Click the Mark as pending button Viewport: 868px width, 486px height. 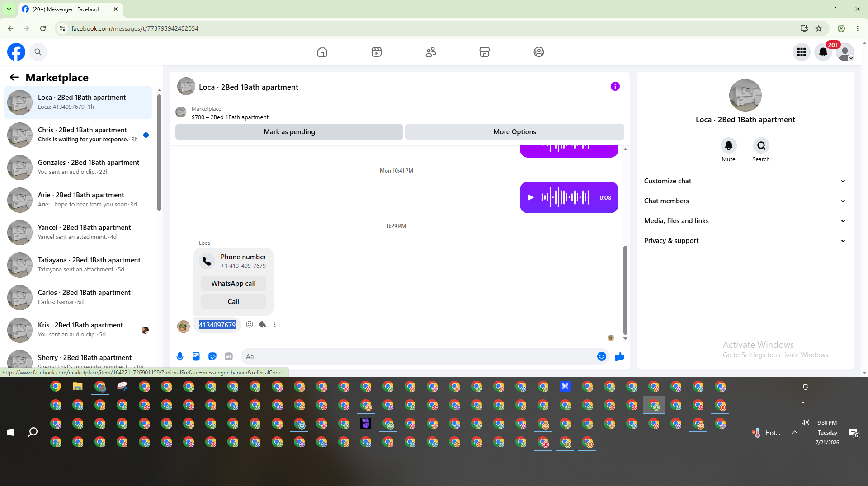click(289, 132)
